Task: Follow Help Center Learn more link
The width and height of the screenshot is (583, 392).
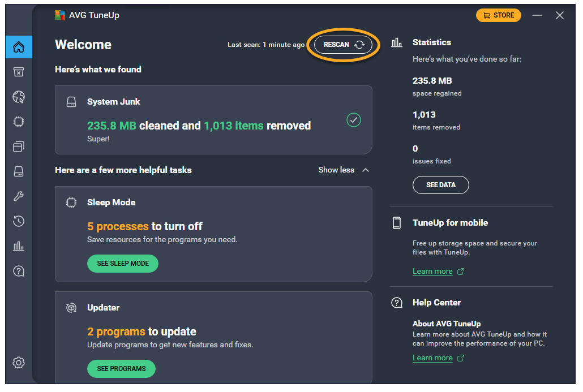Action: (432, 358)
